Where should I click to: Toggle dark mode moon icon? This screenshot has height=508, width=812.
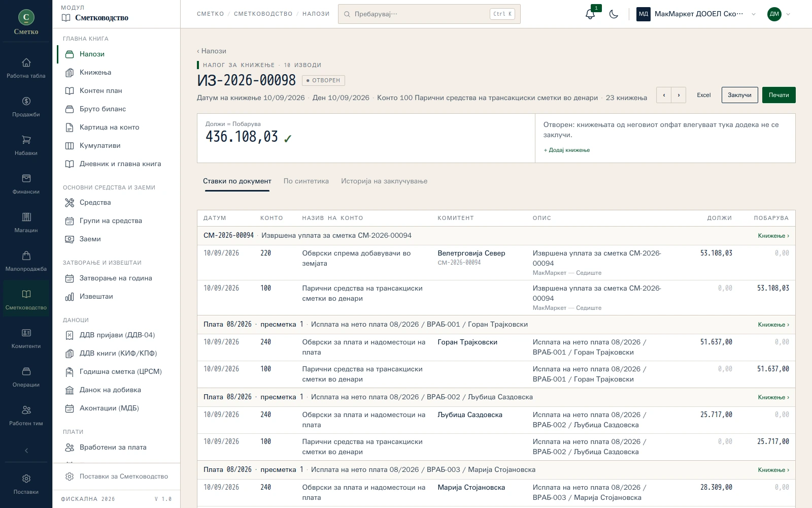click(614, 14)
